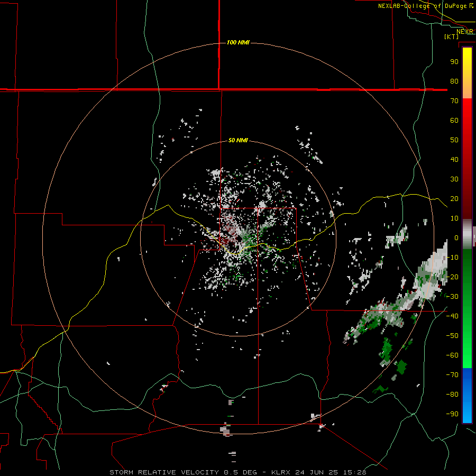The image size is (476, 476).
Task: Click the 60 value on velocity scale
Action: tap(454, 120)
